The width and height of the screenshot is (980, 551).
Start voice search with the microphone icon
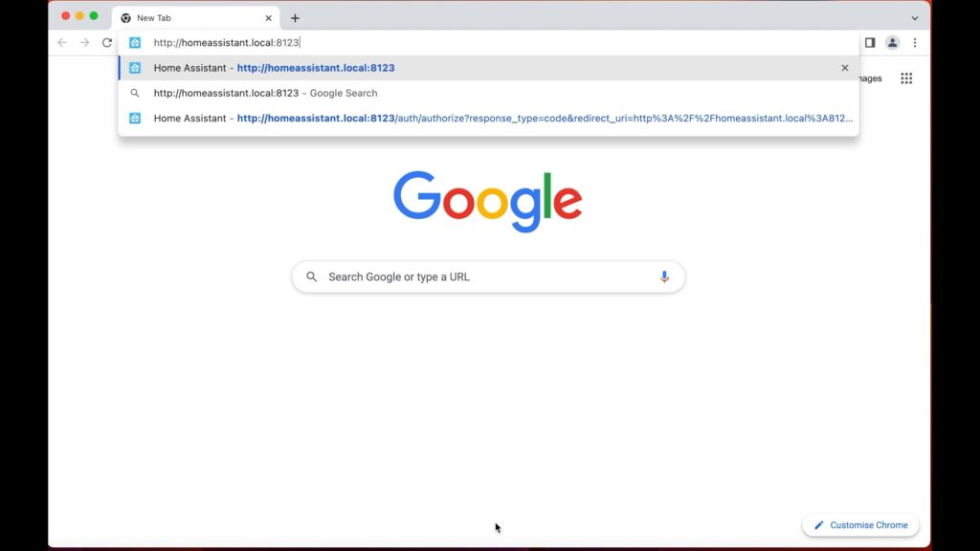coord(664,276)
